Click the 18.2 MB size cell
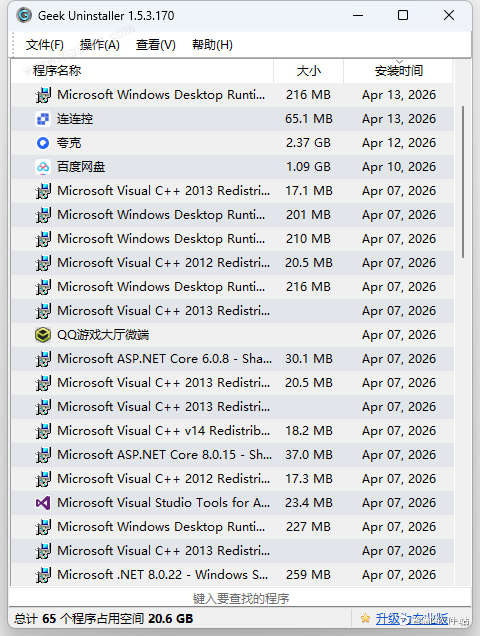Viewport: 480px width, 636px height. point(309,431)
